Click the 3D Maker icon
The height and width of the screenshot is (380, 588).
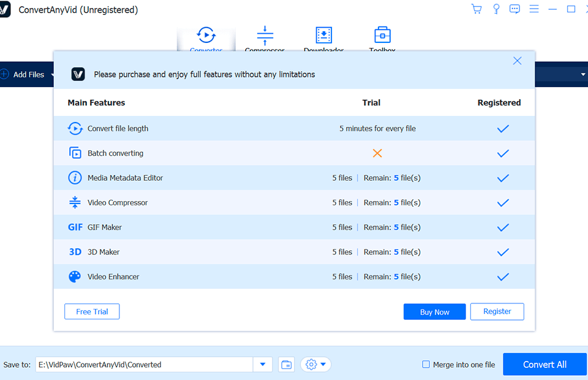75,251
